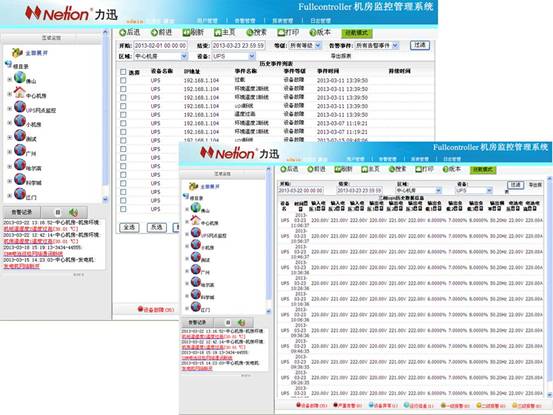Expand the 中心机房 node in rear window tree
This screenshot has width=553, height=415.
[10, 94]
